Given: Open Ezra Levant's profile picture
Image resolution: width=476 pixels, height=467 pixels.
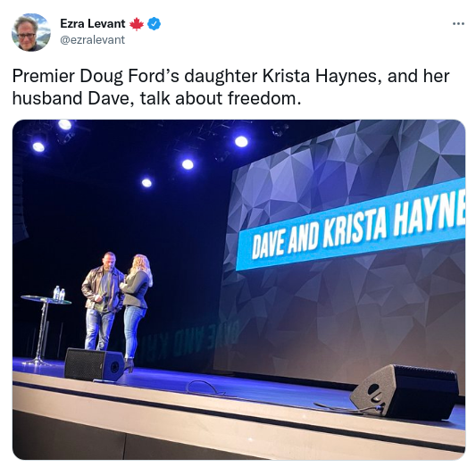Looking at the screenshot, I should click(31, 32).
